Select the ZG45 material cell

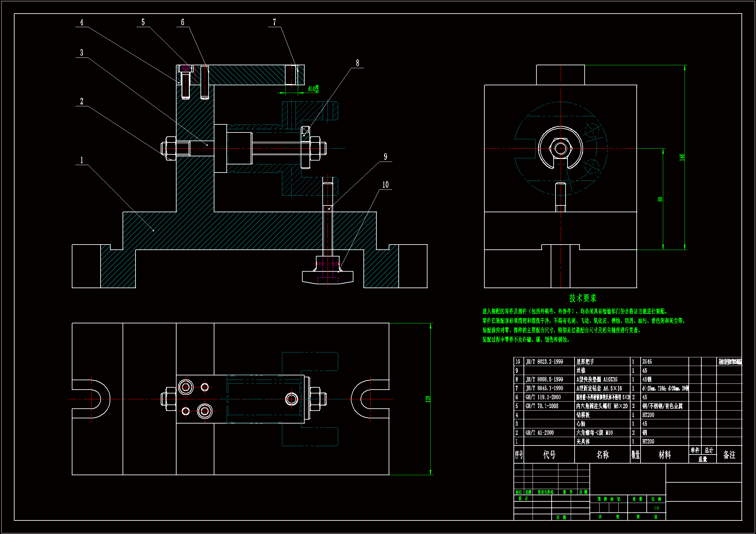click(647, 362)
